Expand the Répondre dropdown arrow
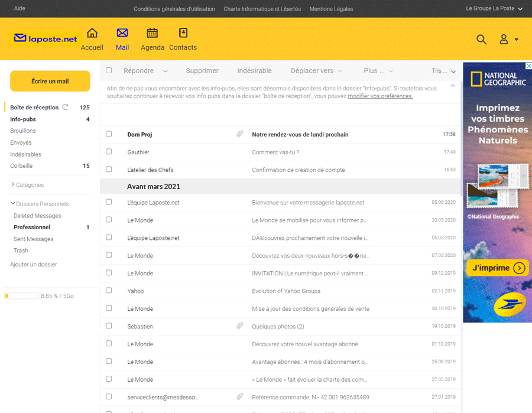The width and height of the screenshot is (532, 413). 166,71
